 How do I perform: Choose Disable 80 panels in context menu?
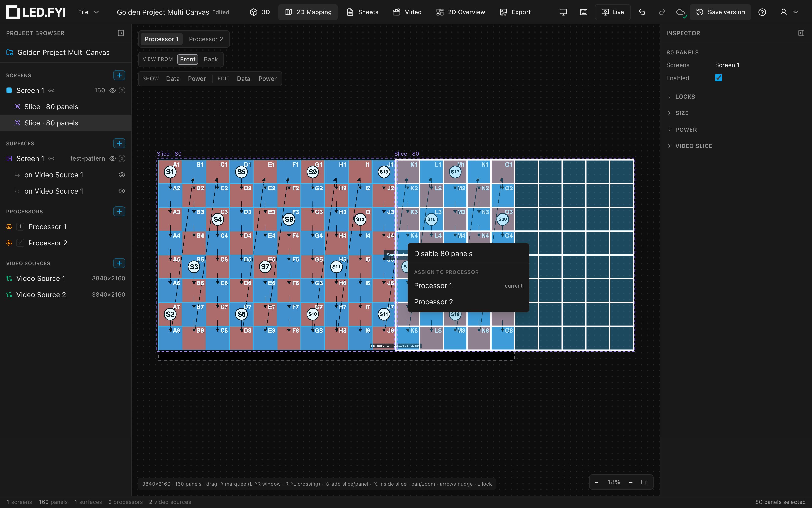[x=468, y=254]
